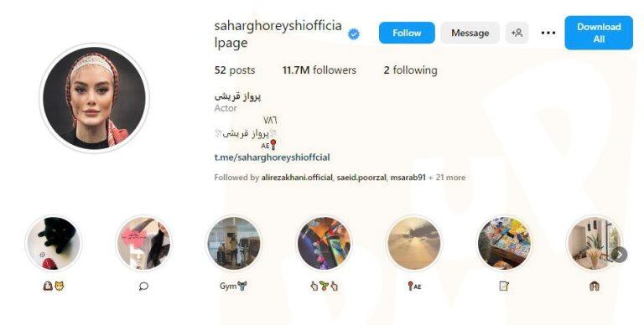The width and height of the screenshot is (644, 325).
Task: Click the verified badge beside username
Action: pos(353,34)
